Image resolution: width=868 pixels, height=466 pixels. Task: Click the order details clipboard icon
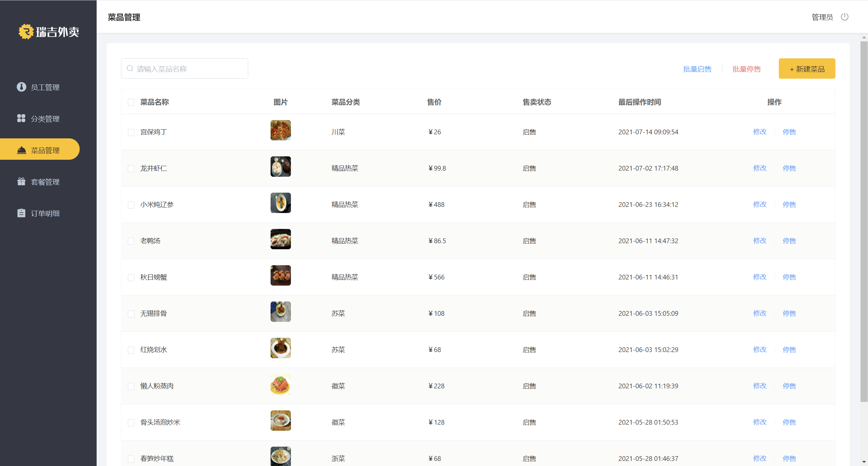[21, 213]
